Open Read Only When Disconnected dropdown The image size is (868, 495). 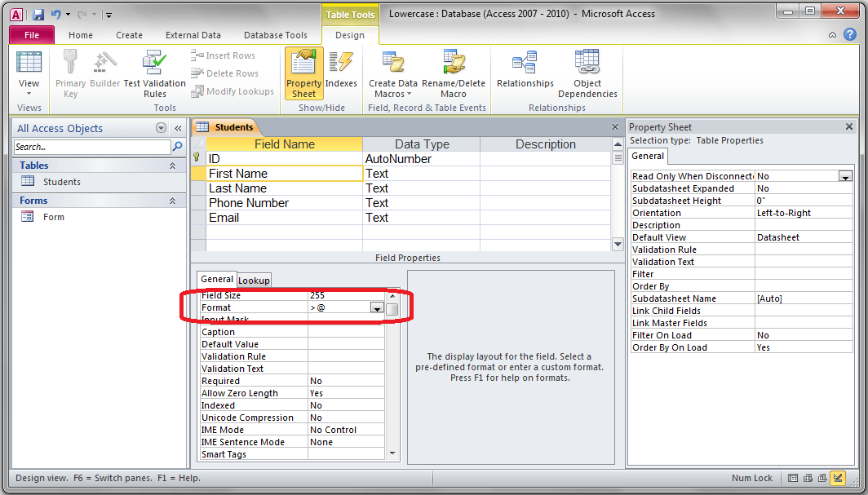point(845,176)
